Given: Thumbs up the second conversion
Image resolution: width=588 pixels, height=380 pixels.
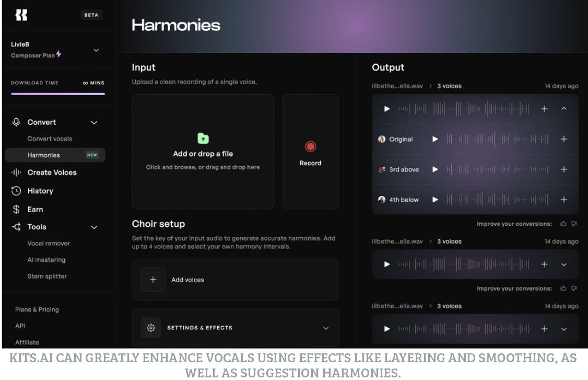Looking at the screenshot, I should pos(563,289).
